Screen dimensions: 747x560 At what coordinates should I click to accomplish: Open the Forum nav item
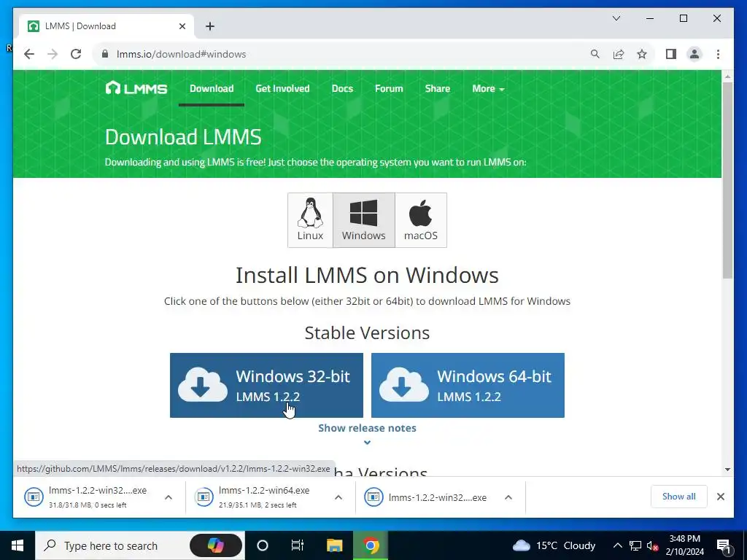[x=389, y=88]
